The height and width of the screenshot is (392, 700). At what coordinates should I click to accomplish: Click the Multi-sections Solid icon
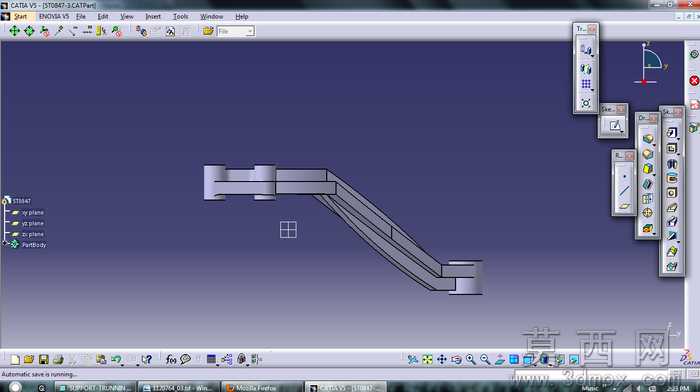(x=672, y=251)
